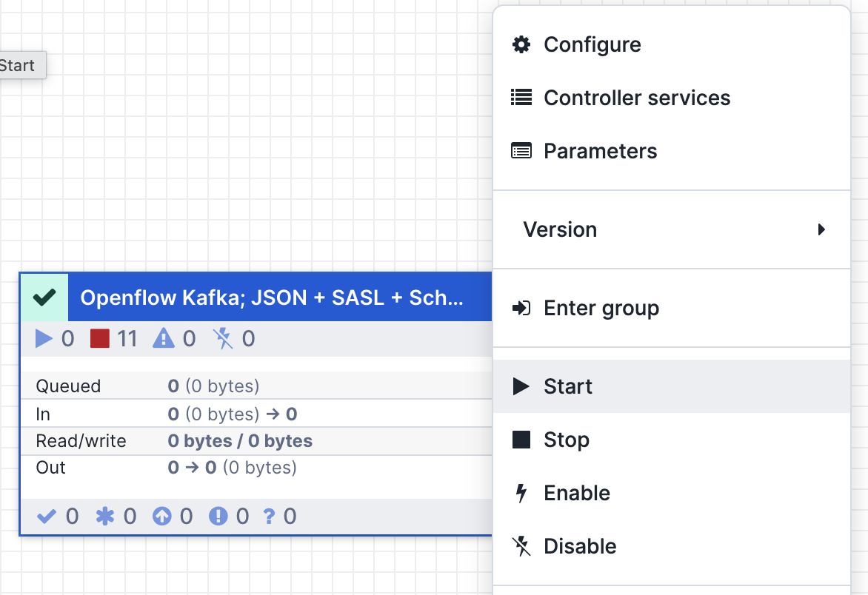This screenshot has height=595, width=868.
Task: Click the Queued row label
Action: tap(68, 386)
